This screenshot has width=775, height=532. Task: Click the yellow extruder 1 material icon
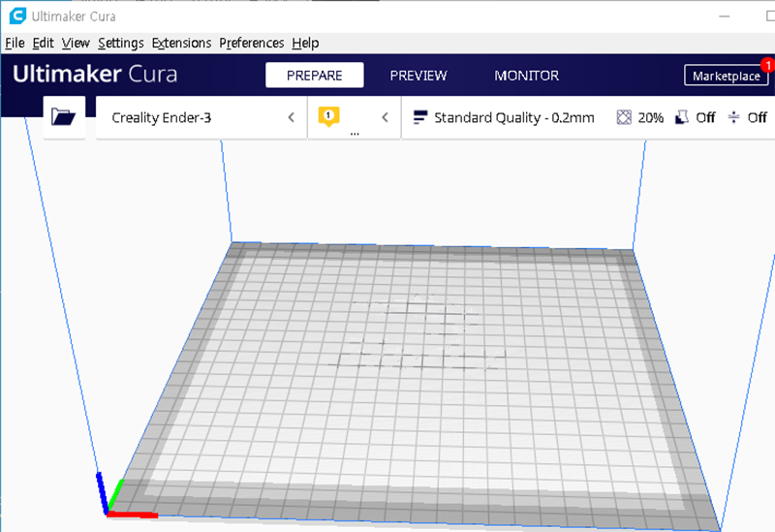[x=328, y=116]
